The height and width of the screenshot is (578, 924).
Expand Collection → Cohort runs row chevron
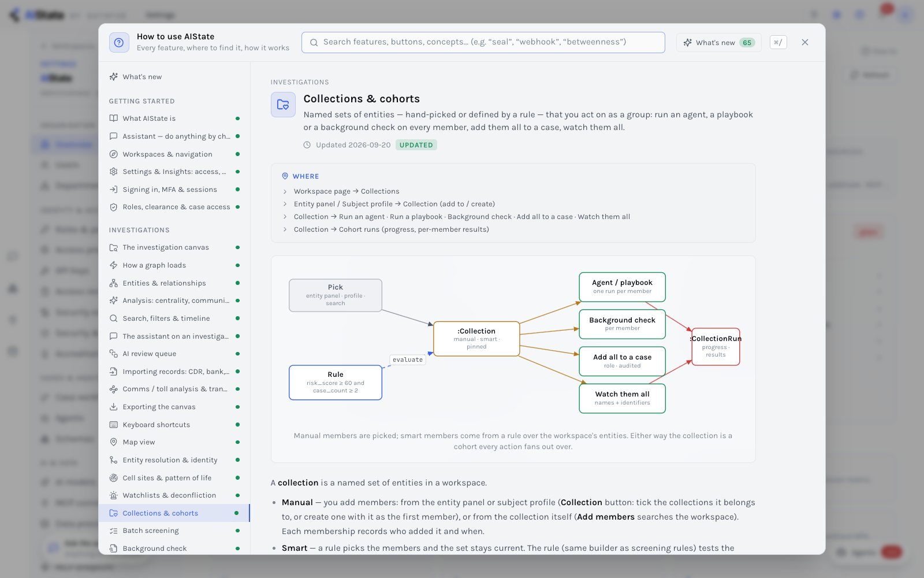coord(285,229)
